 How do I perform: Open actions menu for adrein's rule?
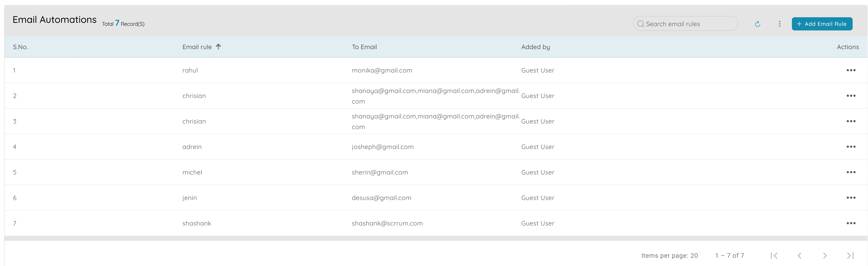[851, 146]
